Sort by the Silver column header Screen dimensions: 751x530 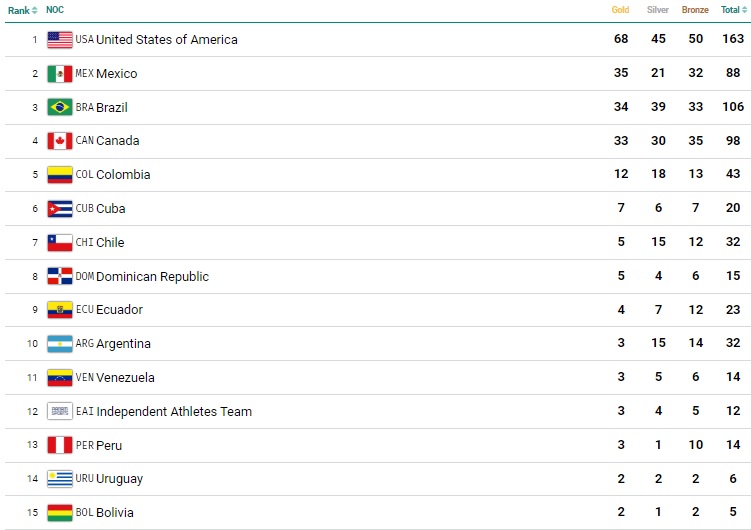657,10
